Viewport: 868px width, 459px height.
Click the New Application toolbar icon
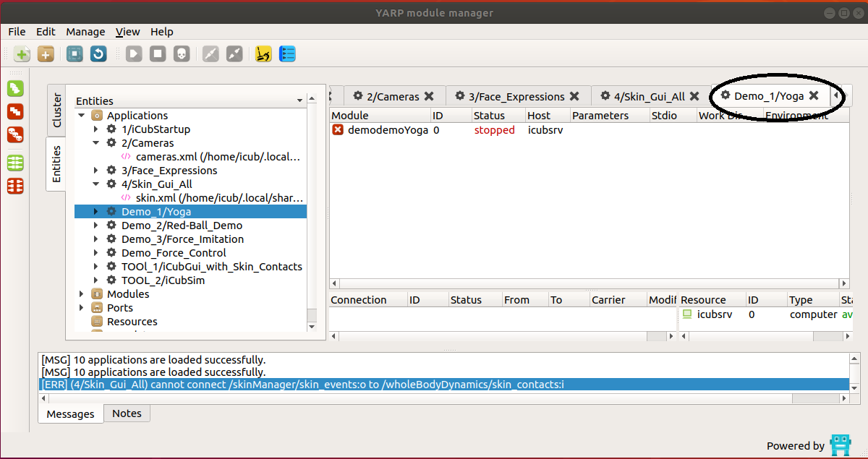click(x=22, y=54)
